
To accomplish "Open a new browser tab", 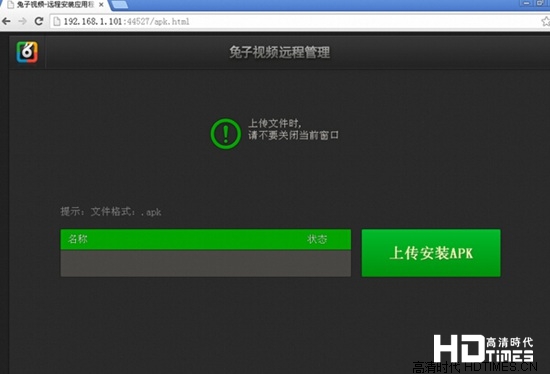I will [x=120, y=5].
